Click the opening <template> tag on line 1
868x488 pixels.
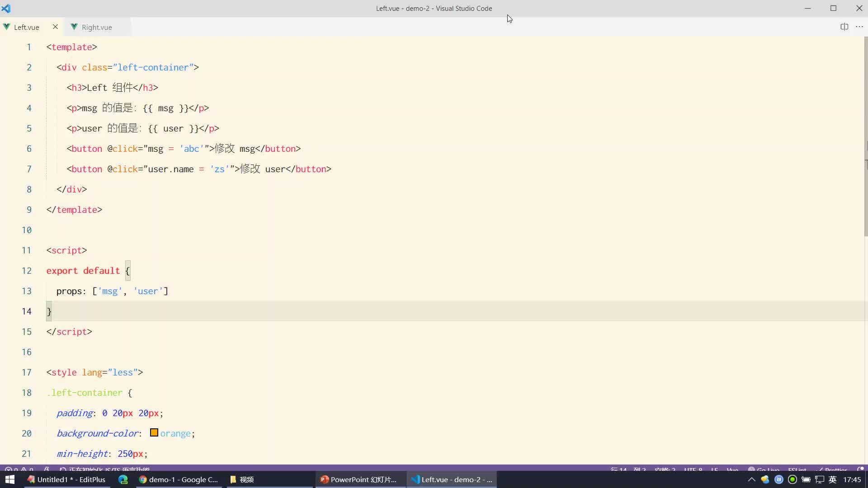pyautogui.click(x=71, y=47)
